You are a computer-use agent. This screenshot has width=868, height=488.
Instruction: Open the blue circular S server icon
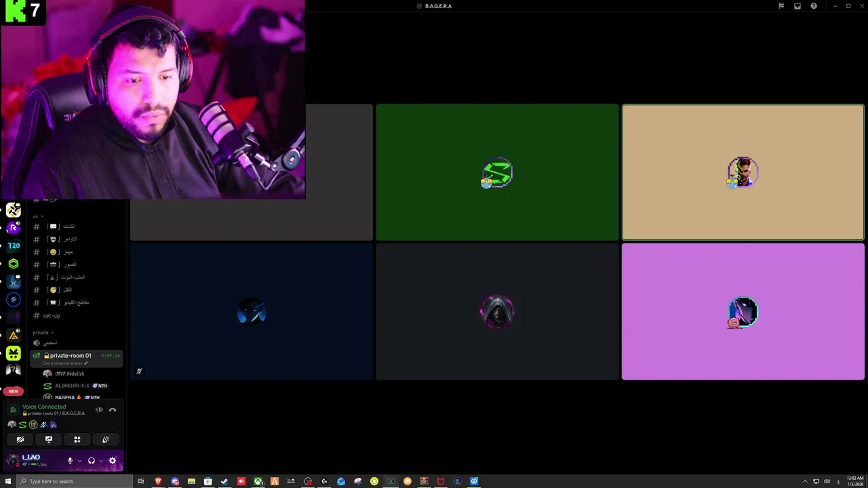(14, 300)
